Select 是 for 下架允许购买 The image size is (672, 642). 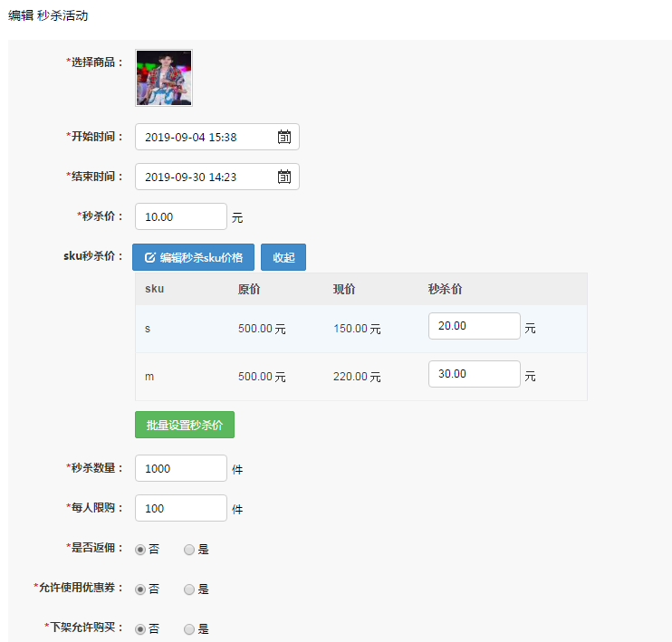(189, 629)
